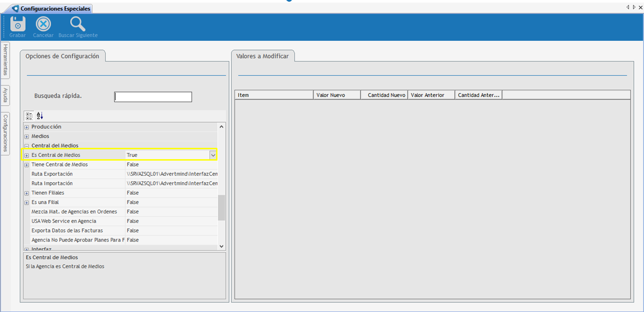Screen dimensions: 644x312
Task: Collapse the Central del Medios category
Action: (x=27, y=146)
